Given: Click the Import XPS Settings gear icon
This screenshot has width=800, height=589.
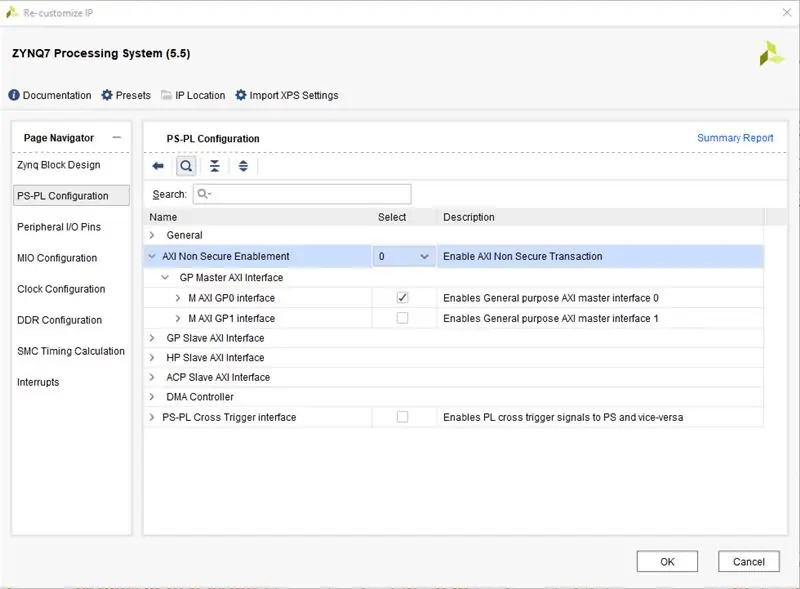Looking at the screenshot, I should coord(241,95).
